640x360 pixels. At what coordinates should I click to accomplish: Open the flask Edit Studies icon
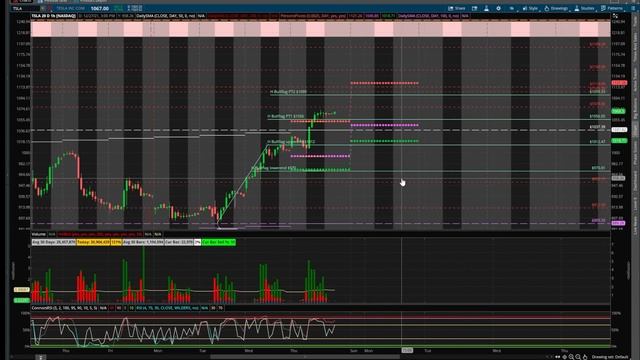point(487,8)
